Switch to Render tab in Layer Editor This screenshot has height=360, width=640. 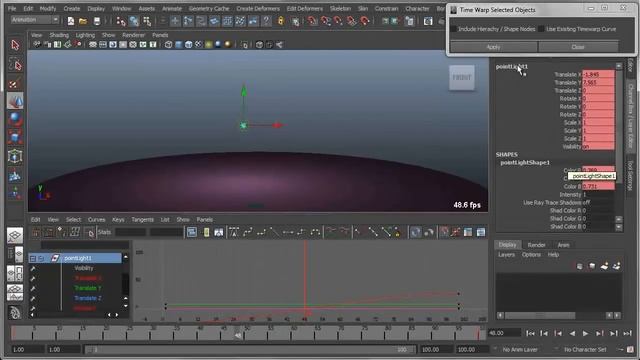(536, 245)
